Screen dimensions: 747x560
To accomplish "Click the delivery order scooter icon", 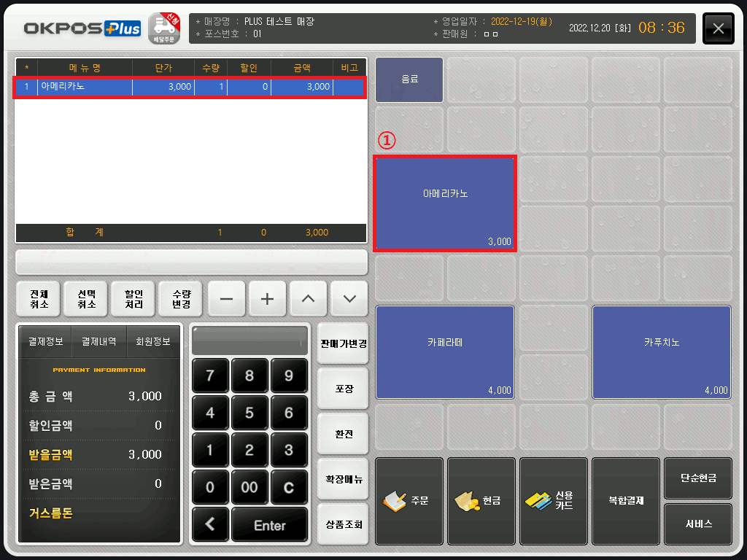I will click(164, 28).
